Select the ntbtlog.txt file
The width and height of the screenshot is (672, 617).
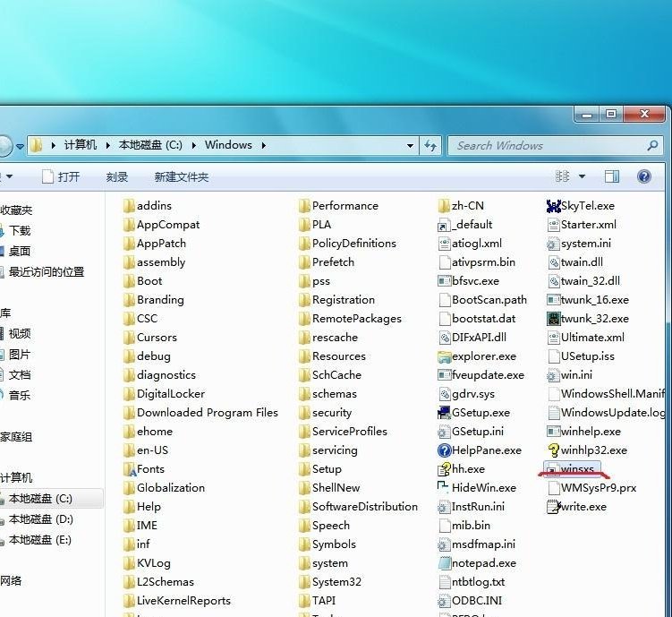coord(472,582)
